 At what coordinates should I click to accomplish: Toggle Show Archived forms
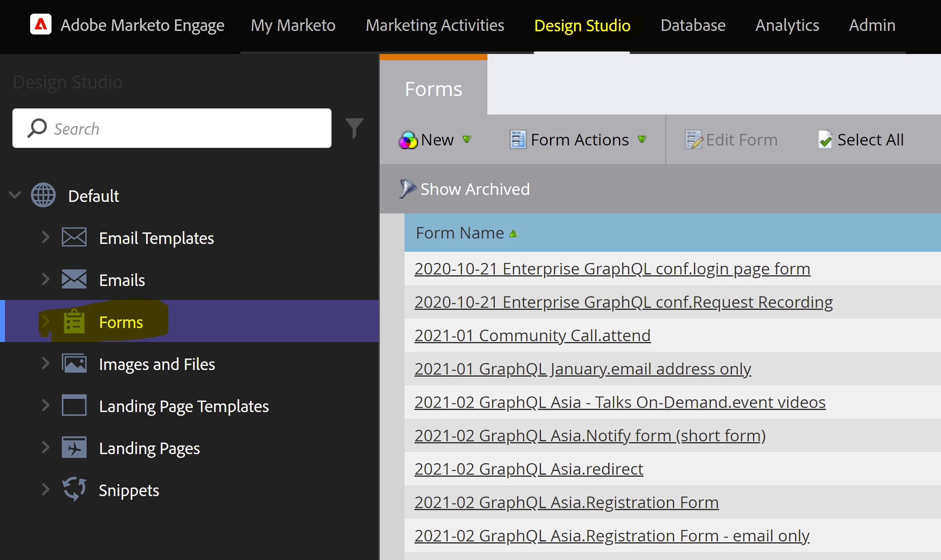pos(465,189)
